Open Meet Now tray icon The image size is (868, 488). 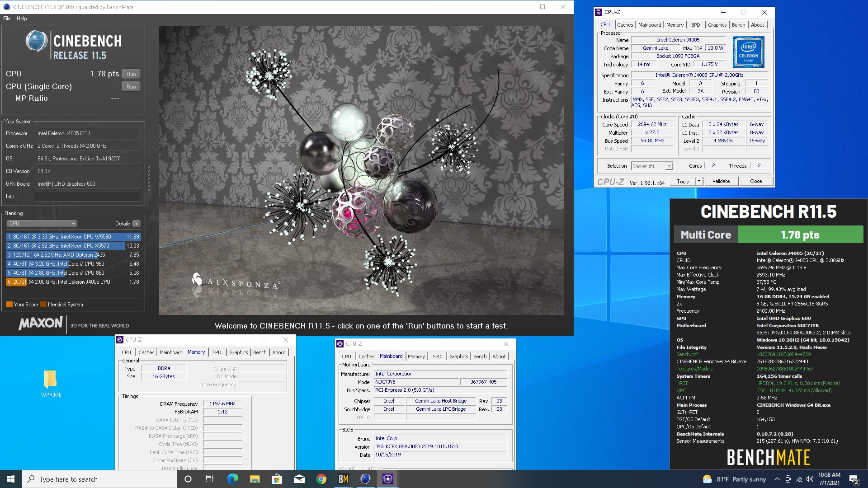click(x=788, y=479)
